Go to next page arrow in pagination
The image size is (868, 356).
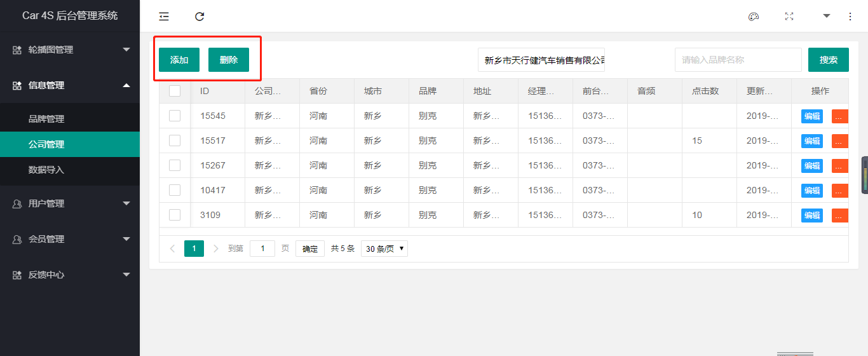(216, 249)
